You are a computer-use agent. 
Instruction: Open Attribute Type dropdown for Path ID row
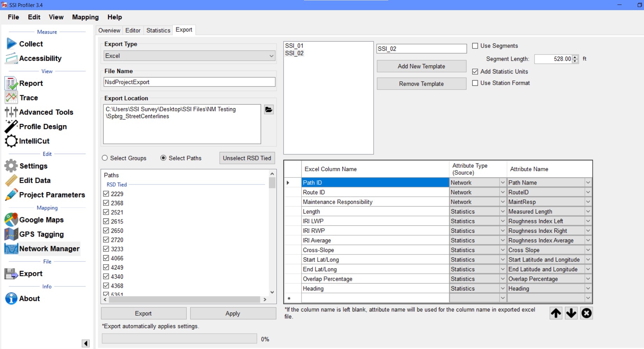(x=502, y=183)
